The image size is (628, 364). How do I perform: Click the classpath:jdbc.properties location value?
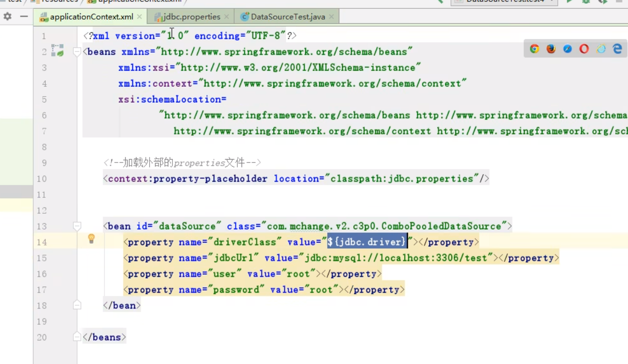coord(402,178)
